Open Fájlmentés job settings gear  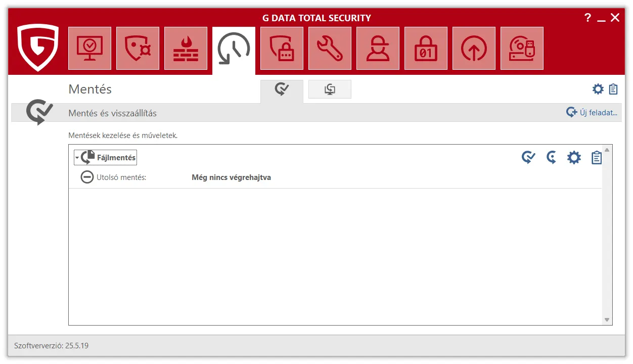coord(574,158)
